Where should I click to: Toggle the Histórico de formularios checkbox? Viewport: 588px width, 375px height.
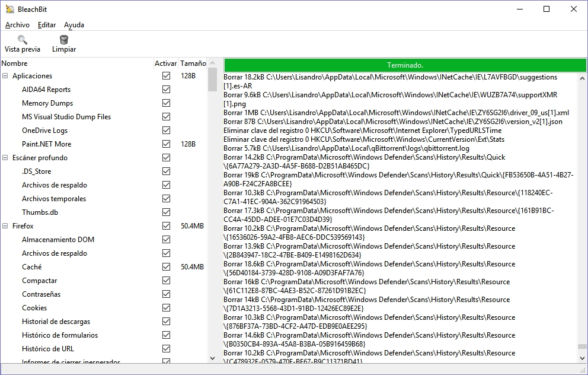click(x=166, y=335)
